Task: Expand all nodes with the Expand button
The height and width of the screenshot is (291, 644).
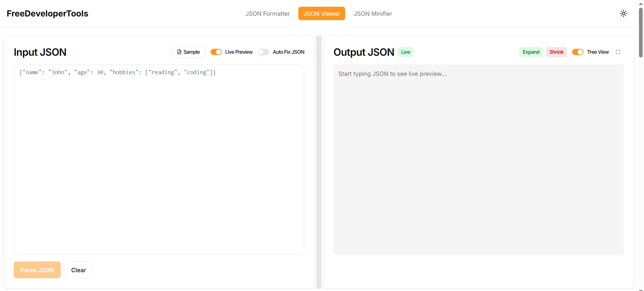Action: coord(531,52)
